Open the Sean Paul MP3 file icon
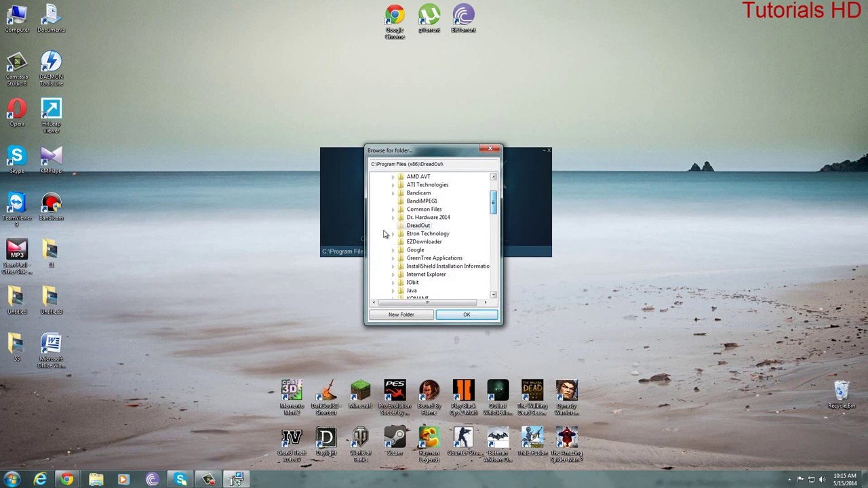This screenshot has width=868, height=488. (x=17, y=257)
